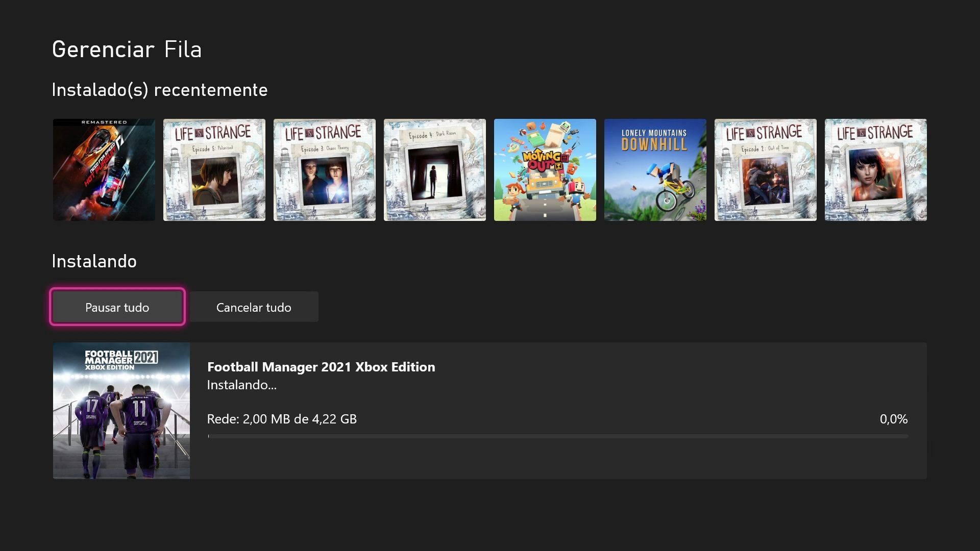Select Life is Strange Episode 3 Chaos Theory
980x551 pixels.
(325, 170)
